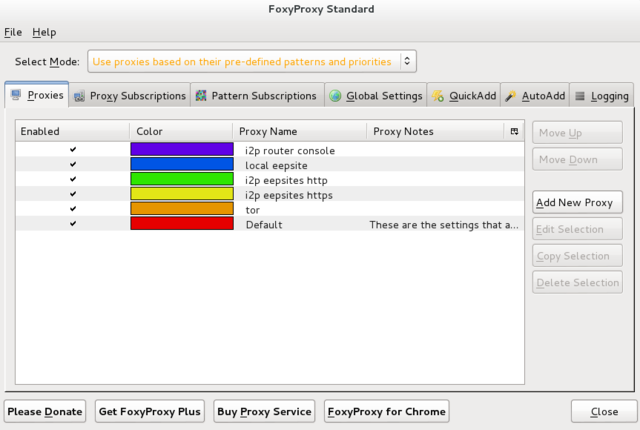Screen dimensions: 640x430
Task: Switch to the AutoAdd tab
Action: click(535, 96)
